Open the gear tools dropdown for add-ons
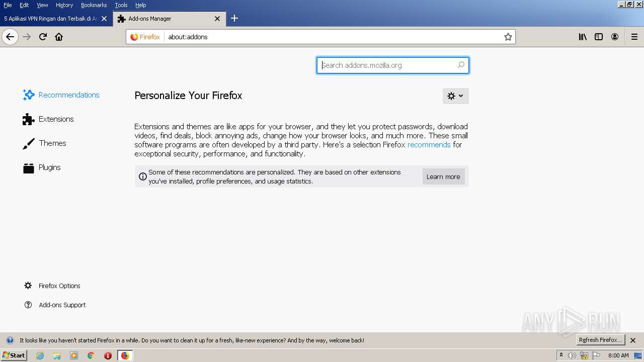This screenshot has width=644, height=362. click(x=456, y=96)
